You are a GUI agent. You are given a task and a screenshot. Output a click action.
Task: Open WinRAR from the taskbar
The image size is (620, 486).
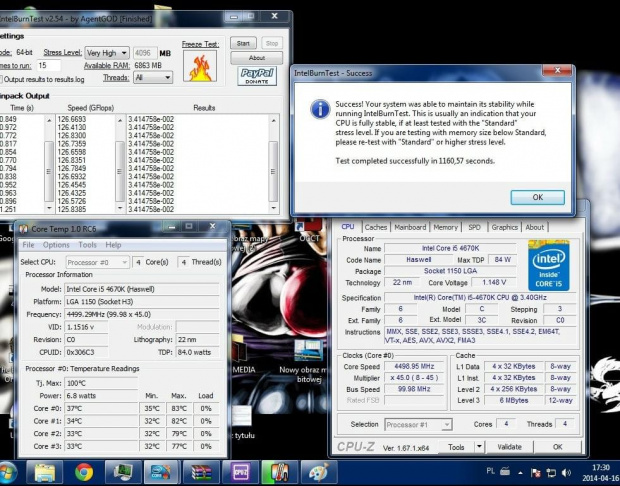201,472
